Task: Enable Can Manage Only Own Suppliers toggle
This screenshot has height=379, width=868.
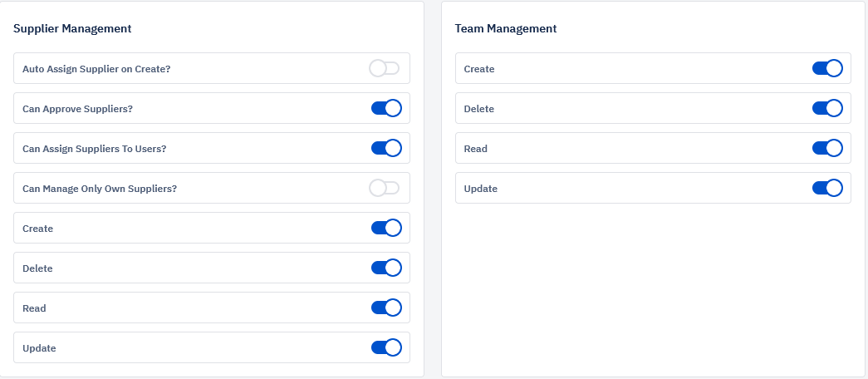Action: click(385, 189)
